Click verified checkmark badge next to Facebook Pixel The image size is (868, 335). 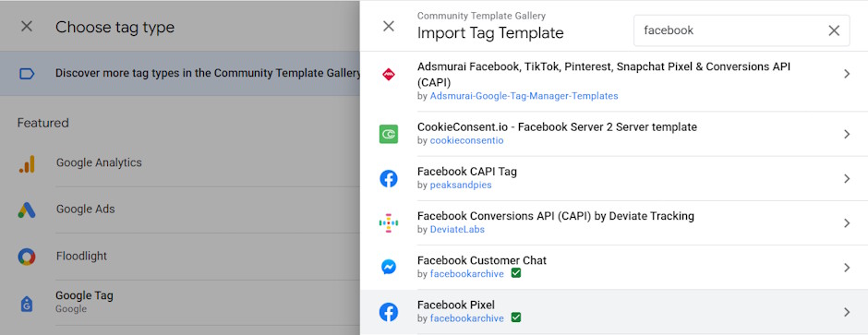[516, 317]
